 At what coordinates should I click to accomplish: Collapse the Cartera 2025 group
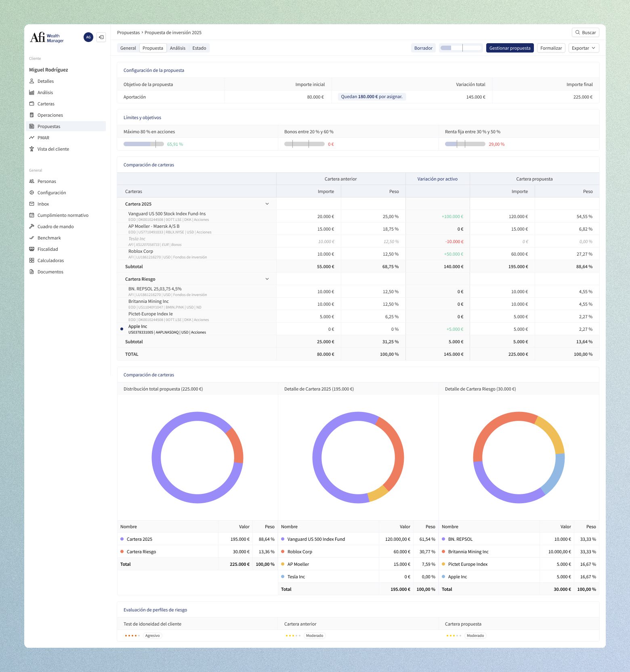267,204
